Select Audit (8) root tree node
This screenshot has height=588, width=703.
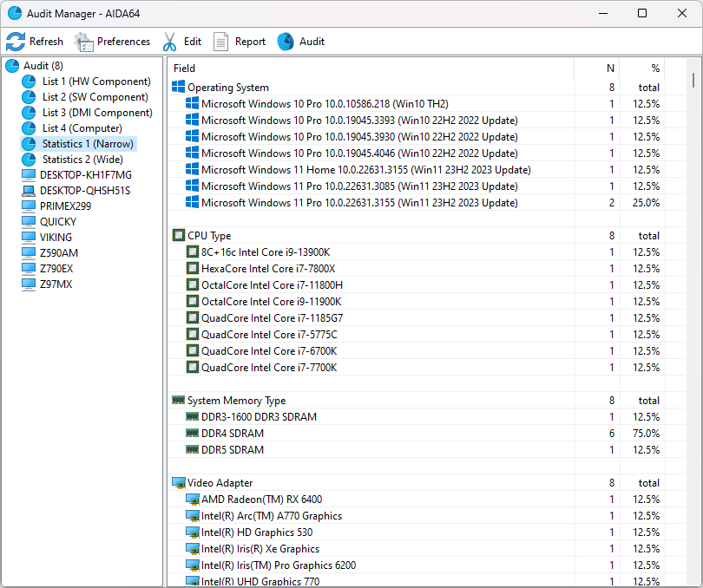(x=43, y=66)
